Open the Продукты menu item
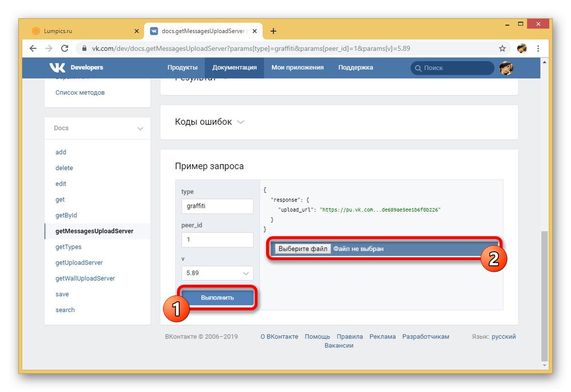 183,67
